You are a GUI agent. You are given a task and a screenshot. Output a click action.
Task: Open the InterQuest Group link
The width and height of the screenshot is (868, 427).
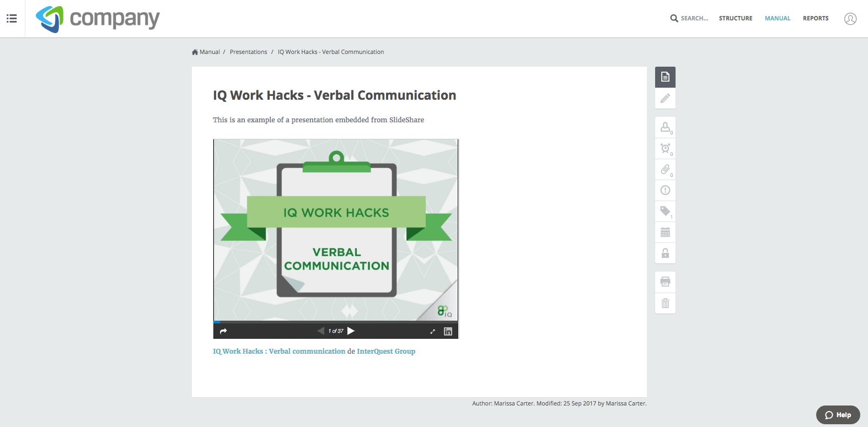(386, 351)
